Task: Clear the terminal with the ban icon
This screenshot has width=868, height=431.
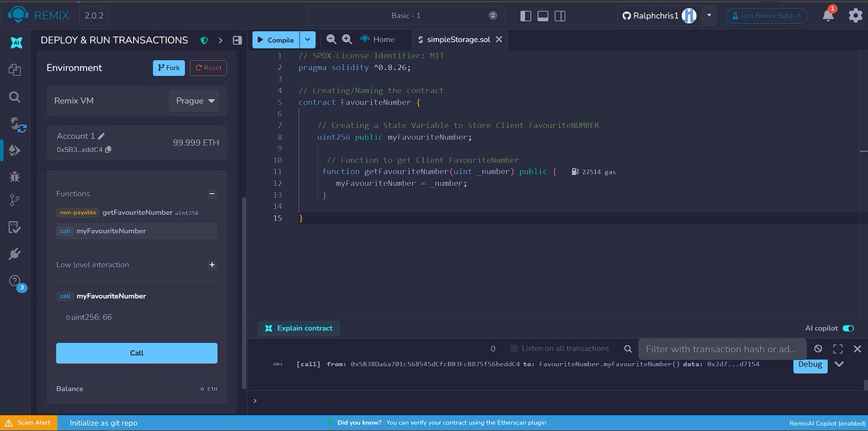Action: click(818, 349)
